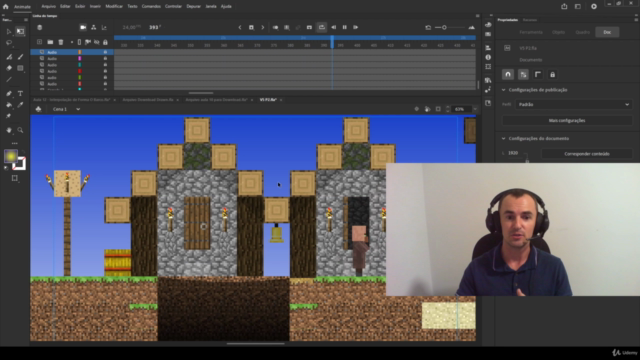Screen dimensions: 640x360
Task: Toggle loop playback button
Action: coord(322,27)
